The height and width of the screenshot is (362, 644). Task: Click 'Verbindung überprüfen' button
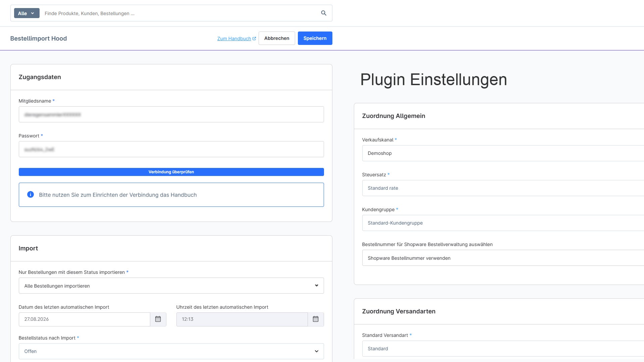tap(171, 172)
